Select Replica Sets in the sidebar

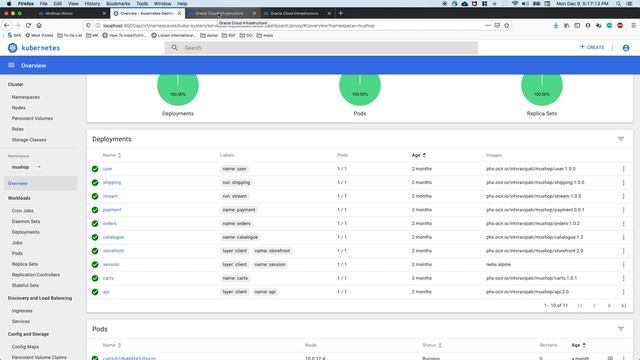[x=25, y=264]
